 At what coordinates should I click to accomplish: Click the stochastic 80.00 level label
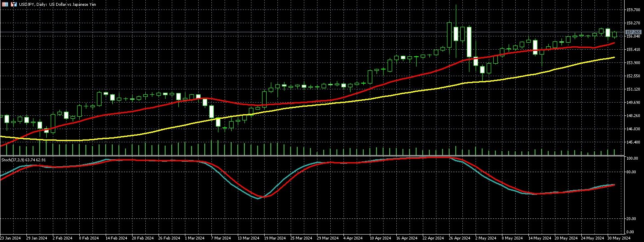click(631, 172)
